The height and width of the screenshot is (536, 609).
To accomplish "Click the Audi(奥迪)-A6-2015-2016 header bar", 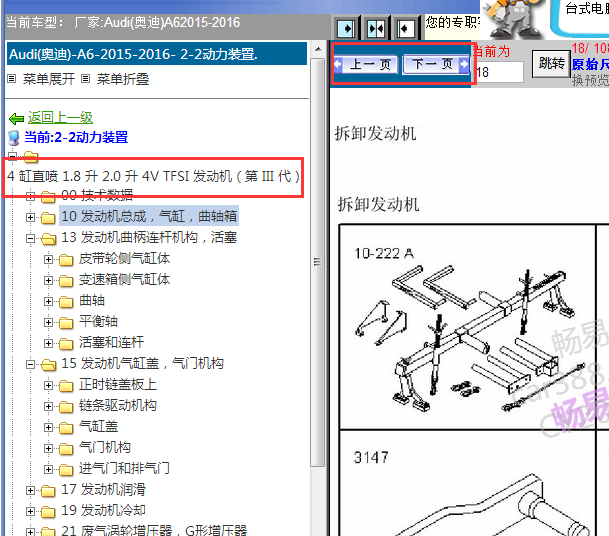I will point(157,54).
